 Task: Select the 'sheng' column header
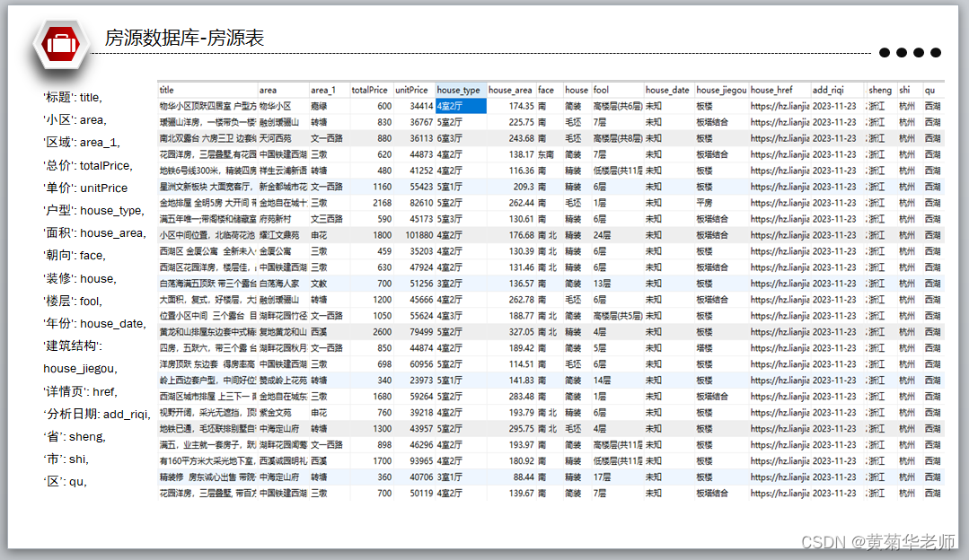click(x=881, y=90)
